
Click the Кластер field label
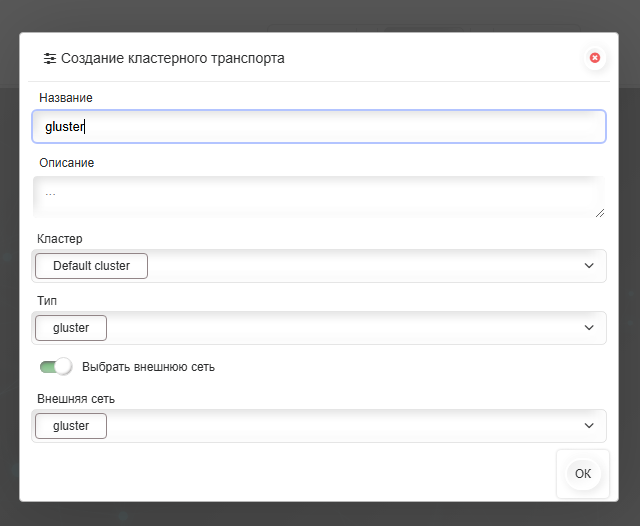point(60,239)
